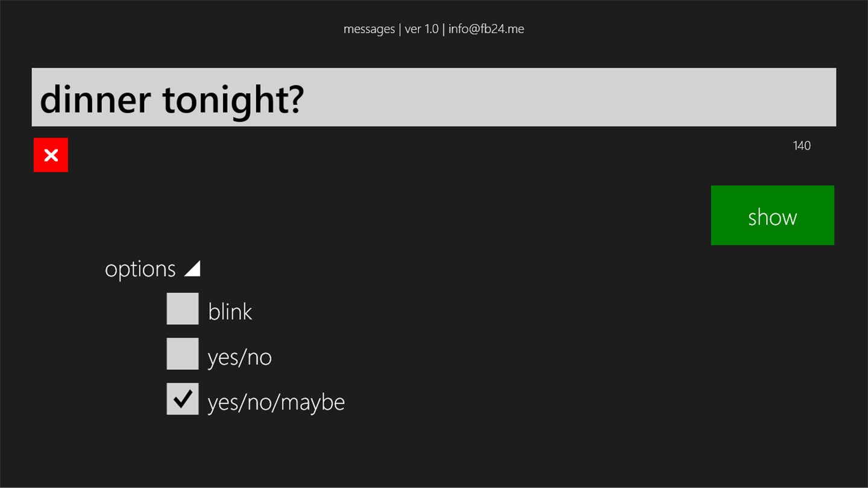
Task: Clear the message with the red X
Action: click(x=51, y=155)
